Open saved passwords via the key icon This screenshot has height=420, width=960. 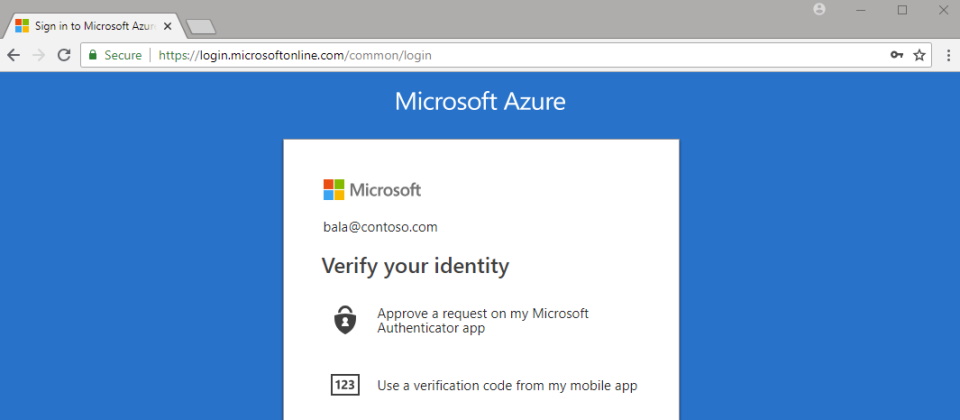click(897, 56)
